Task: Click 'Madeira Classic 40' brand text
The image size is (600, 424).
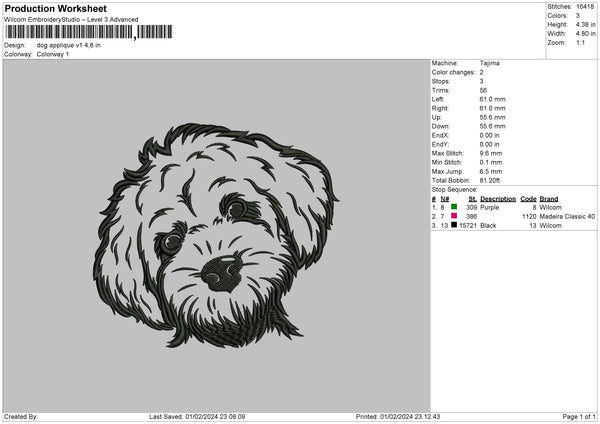Action: (x=567, y=217)
